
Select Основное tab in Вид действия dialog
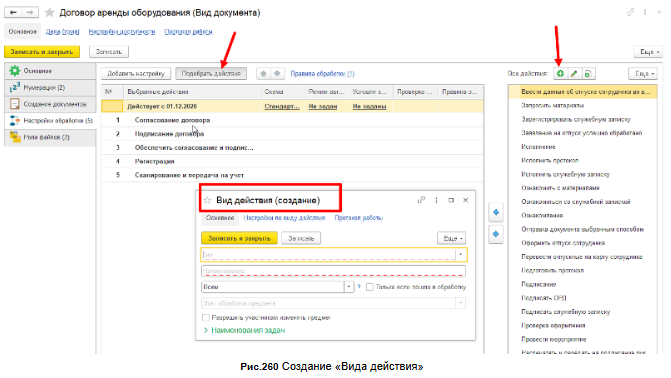pyautogui.click(x=220, y=218)
